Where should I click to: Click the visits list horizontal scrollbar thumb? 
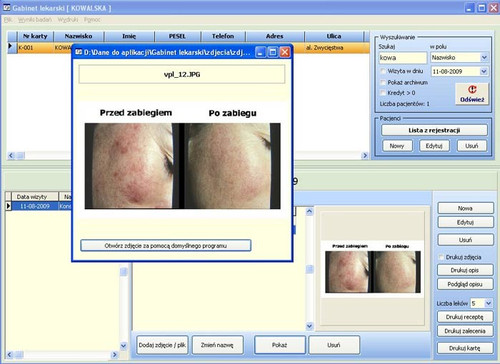pyautogui.click(x=19, y=355)
